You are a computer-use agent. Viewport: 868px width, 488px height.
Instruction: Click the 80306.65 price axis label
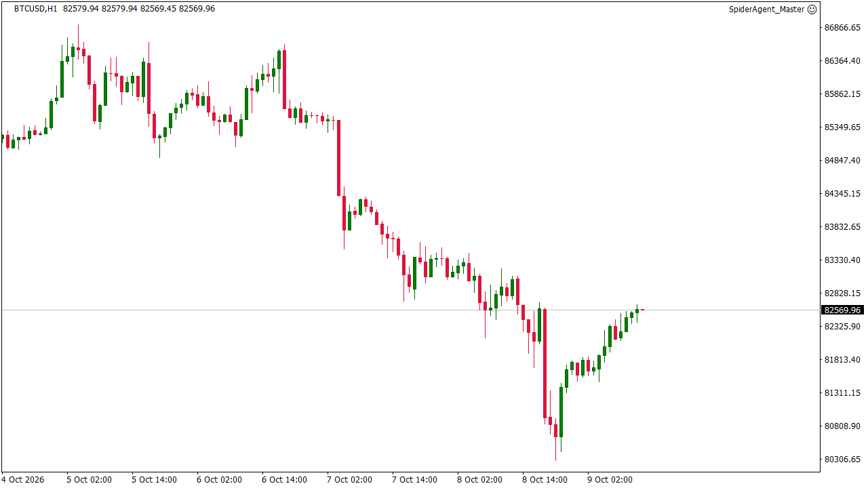(x=842, y=460)
